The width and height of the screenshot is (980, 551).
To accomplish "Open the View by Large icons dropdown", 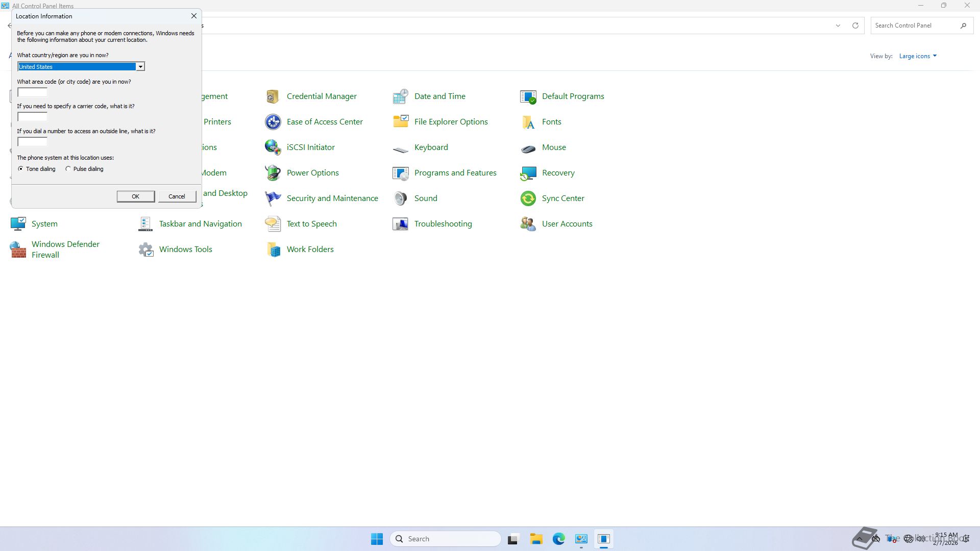I will [917, 56].
